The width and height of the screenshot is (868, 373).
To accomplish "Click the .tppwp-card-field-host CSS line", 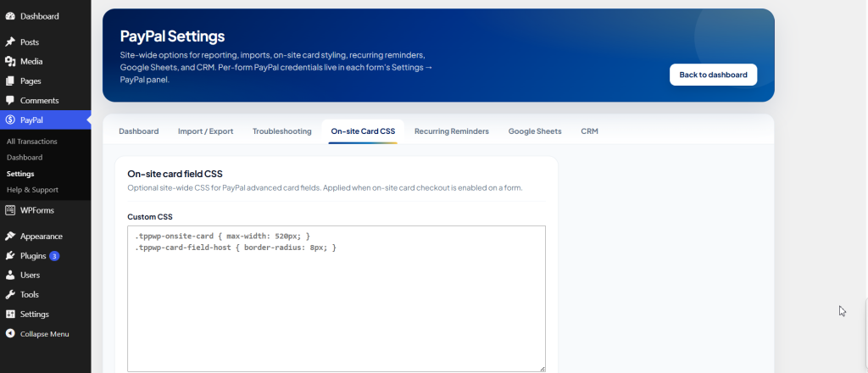I will 236,248.
